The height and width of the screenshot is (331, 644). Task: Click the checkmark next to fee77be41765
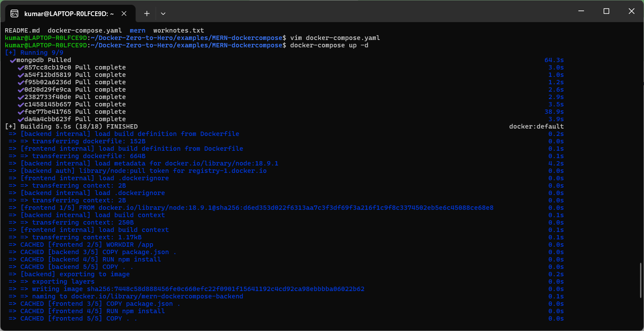point(20,112)
